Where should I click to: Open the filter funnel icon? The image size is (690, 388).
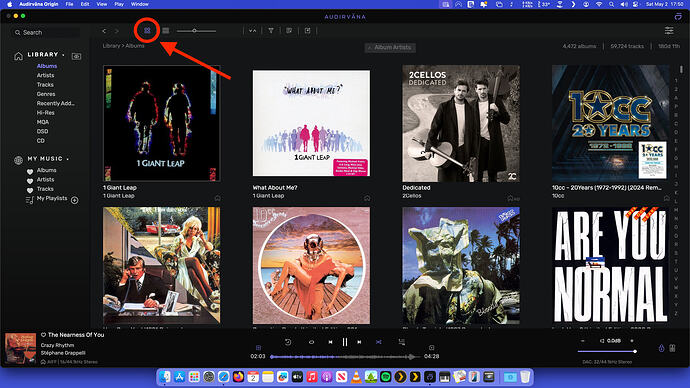pos(271,31)
